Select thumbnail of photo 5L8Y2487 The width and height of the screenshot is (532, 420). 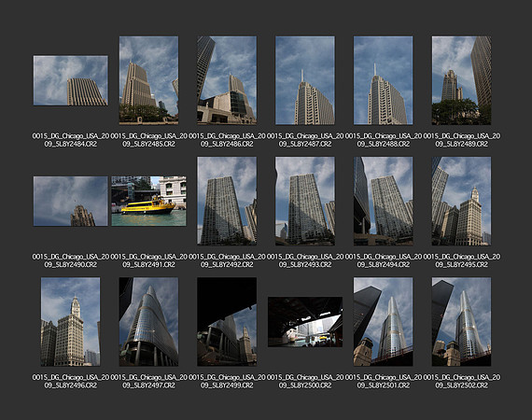pos(305,80)
